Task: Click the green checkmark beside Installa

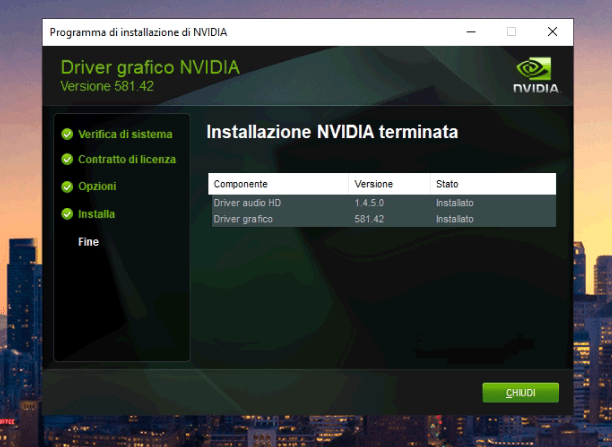Action: click(67, 214)
